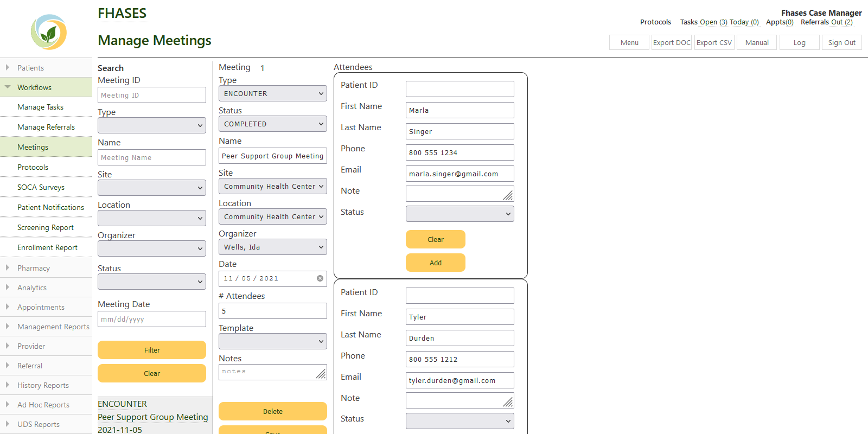Click Clear in Marla Singer attendee card
The width and height of the screenshot is (868, 434).
(x=436, y=239)
